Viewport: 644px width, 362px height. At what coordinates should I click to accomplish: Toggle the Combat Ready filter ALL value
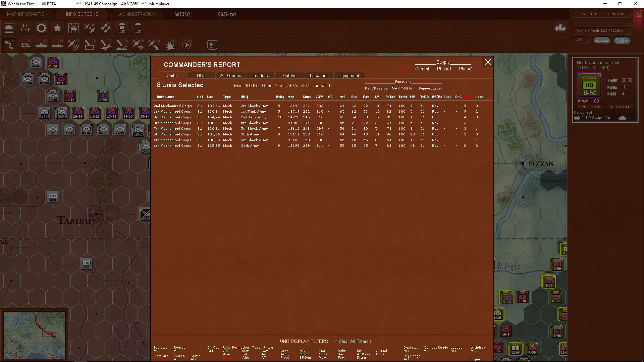(427, 351)
